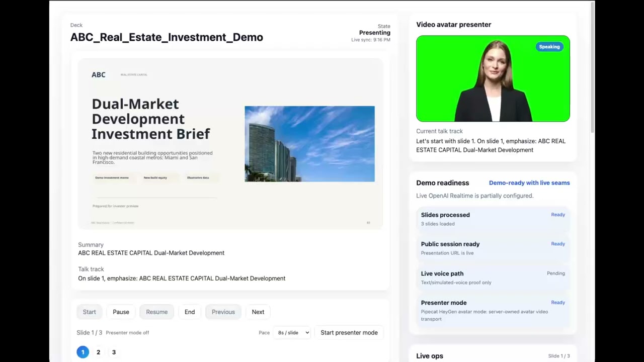Click the video avatar presenter feed
The width and height of the screenshot is (644, 362).
[x=493, y=78]
